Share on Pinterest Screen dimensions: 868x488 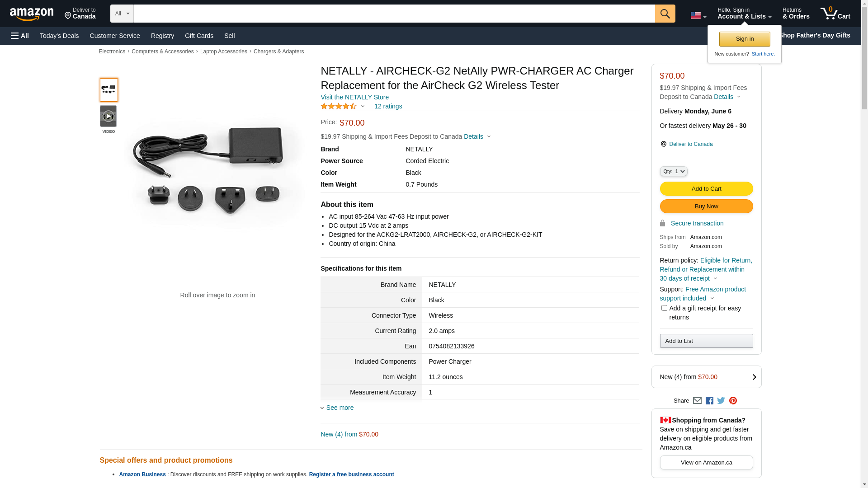point(733,401)
